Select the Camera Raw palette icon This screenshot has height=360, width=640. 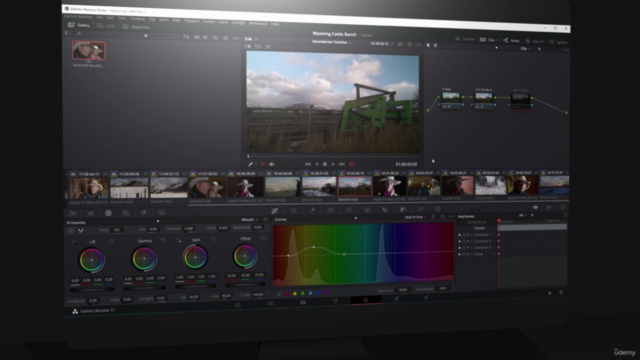(x=73, y=213)
